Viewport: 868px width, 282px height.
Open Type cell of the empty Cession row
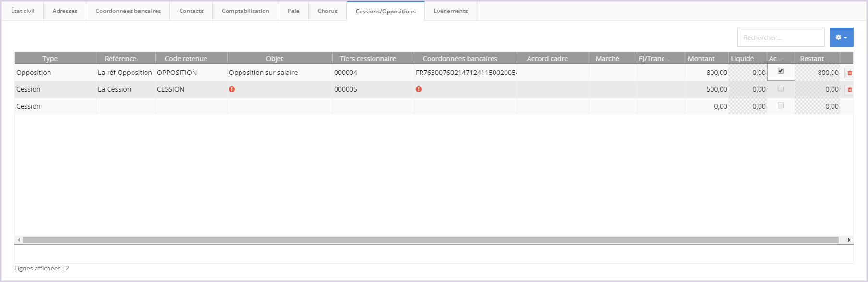pyautogui.click(x=55, y=106)
